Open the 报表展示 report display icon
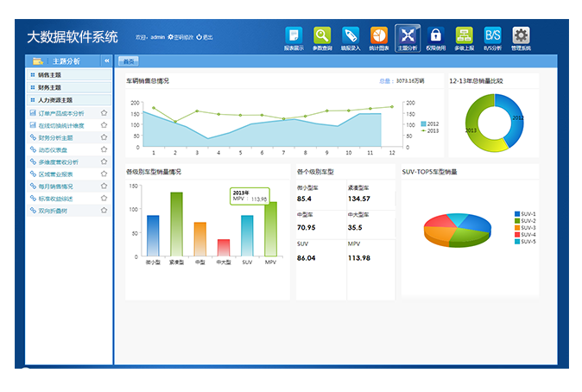This screenshot has width=582, height=392. click(x=294, y=36)
